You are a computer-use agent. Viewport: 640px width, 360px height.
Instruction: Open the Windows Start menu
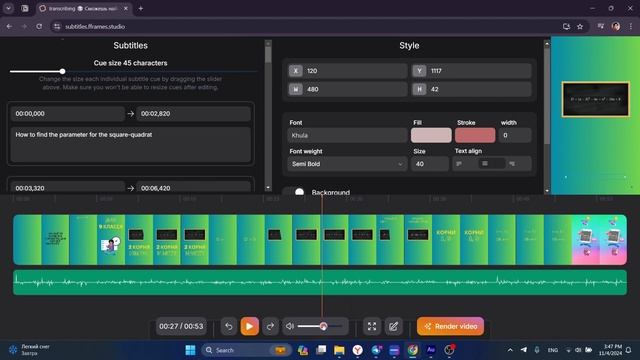[x=190, y=350]
